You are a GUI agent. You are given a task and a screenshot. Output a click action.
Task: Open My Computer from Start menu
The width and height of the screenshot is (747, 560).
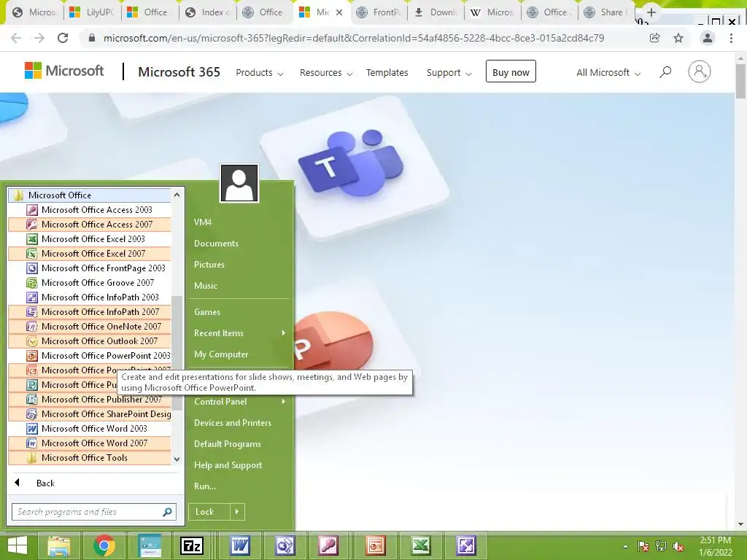pos(221,354)
